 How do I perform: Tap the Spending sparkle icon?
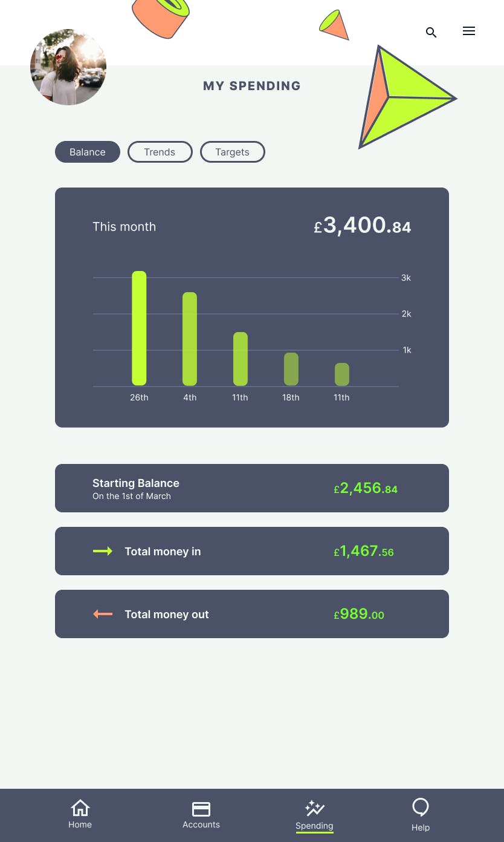point(314,808)
